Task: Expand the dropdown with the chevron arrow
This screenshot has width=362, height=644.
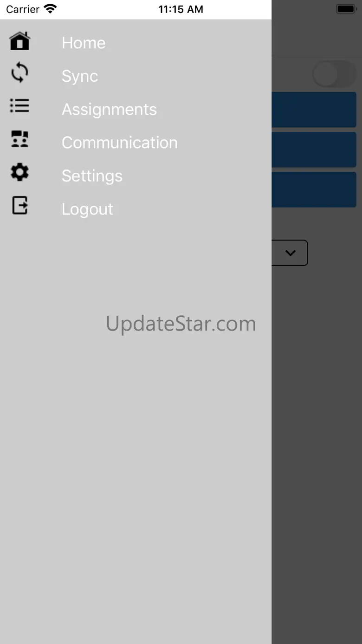Action: [290, 253]
